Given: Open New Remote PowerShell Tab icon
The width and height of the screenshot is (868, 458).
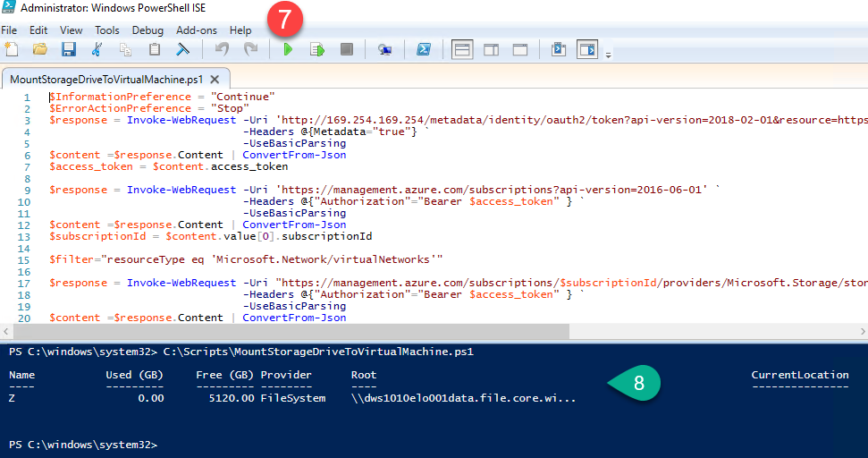Looking at the screenshot, I should coord(384,49).
